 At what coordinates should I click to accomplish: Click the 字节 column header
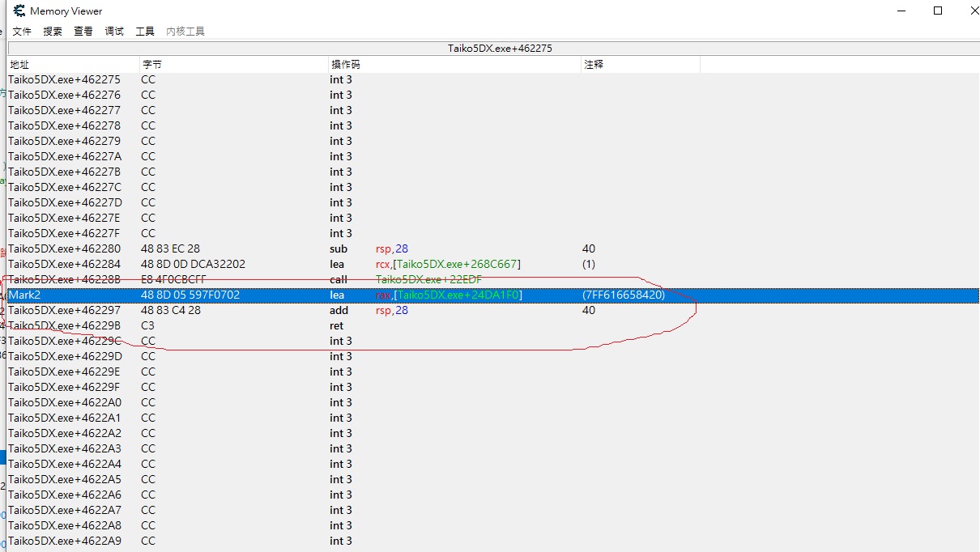click(x=233, y=64)
